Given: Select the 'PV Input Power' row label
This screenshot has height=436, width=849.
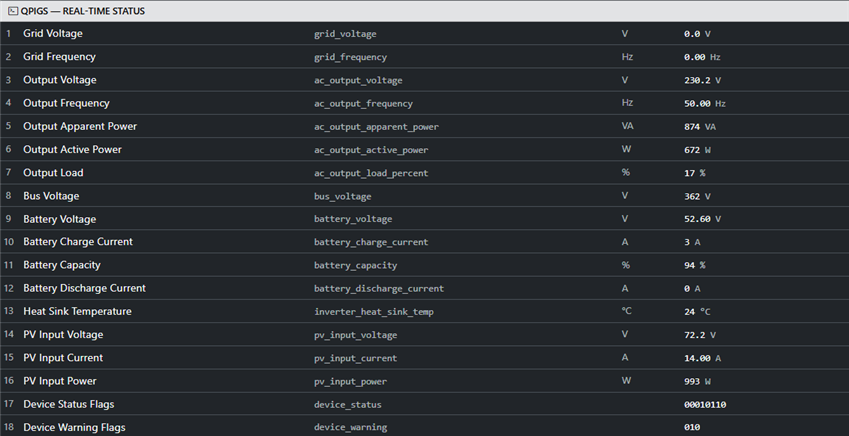Looking at the screenshot, I should pyautogui.click(x=60, y=381).
